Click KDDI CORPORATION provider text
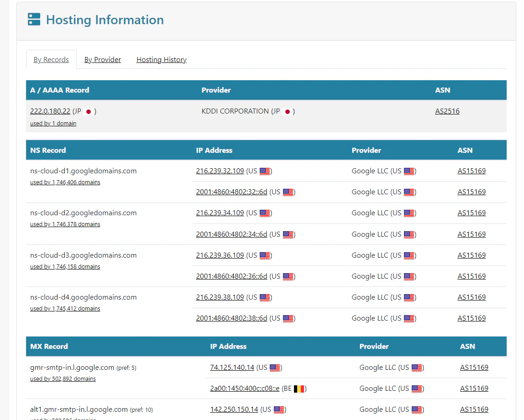 [235, 111]
